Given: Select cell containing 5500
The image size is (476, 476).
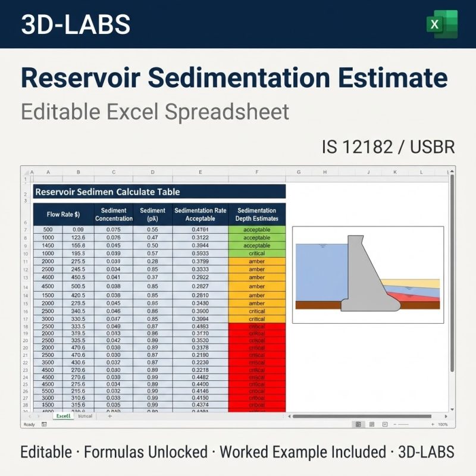Looking at the screenshot, I should (x=48, y=392).
